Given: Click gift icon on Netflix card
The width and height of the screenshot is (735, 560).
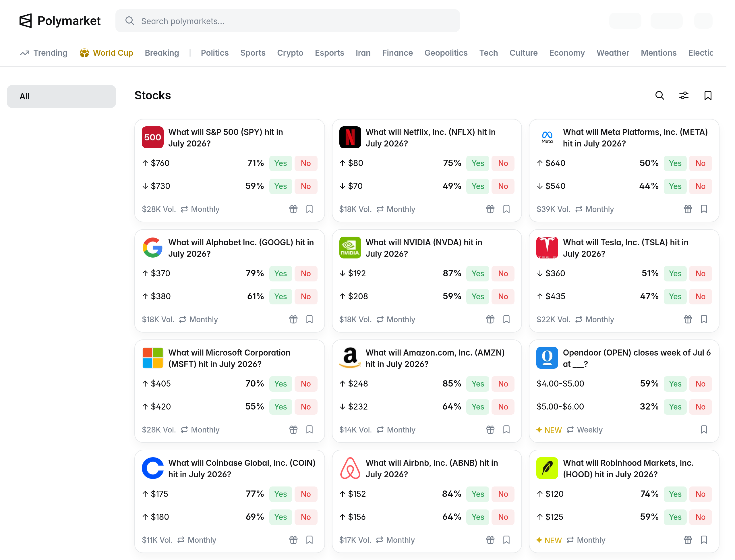Looking at the screenshot, I should click(x=490, y=209).
